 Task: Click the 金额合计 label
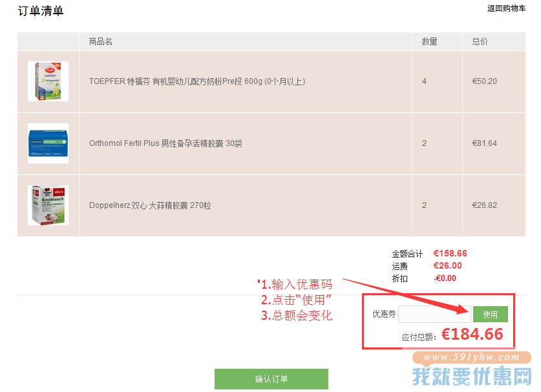tap(407, 254)
